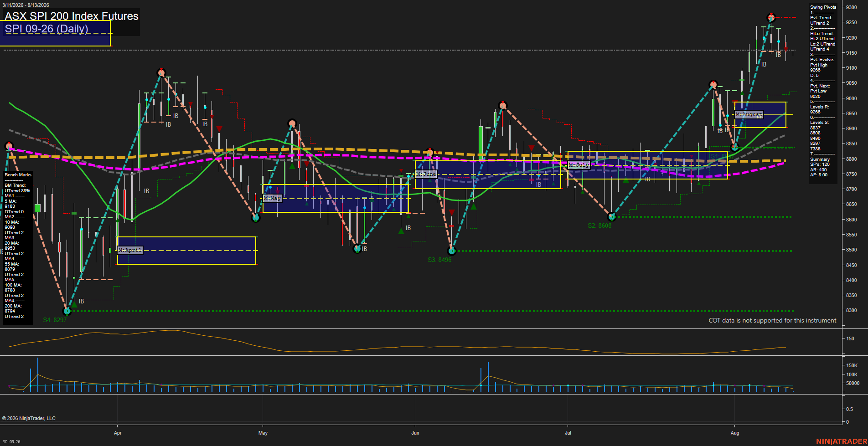
Task: Click the Aug label on the time axis
Action: [735, 433]
